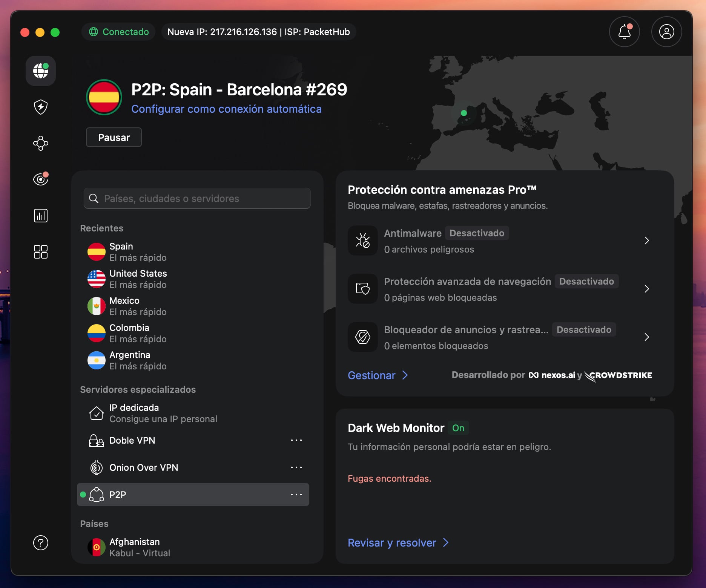Open the user account profile icon
The width and height of the screenshot is (706, 588).
[x=666, y=32]
